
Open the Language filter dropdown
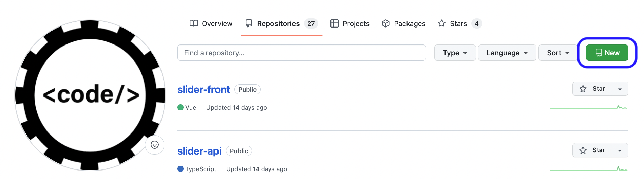(x=507, y=53)
